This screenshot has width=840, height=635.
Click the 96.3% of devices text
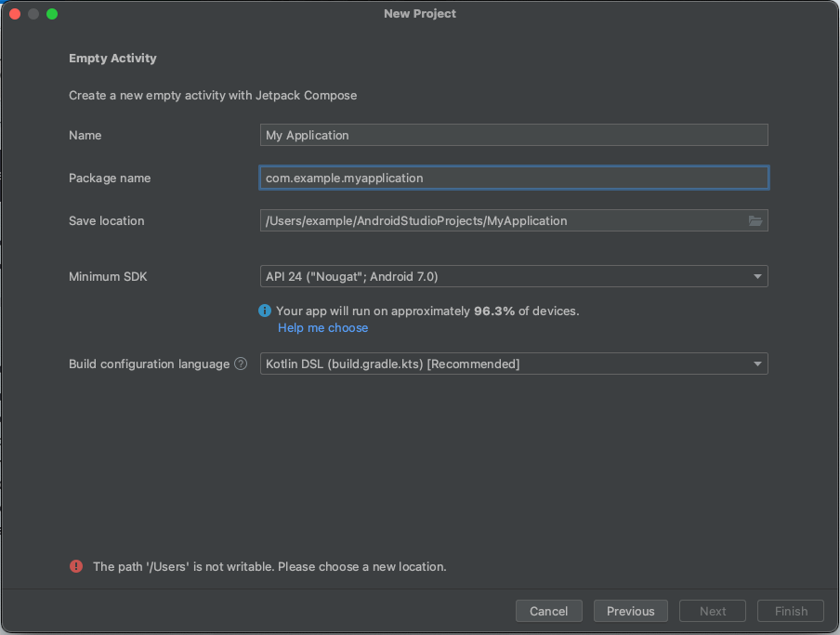[x=427, y=311]
